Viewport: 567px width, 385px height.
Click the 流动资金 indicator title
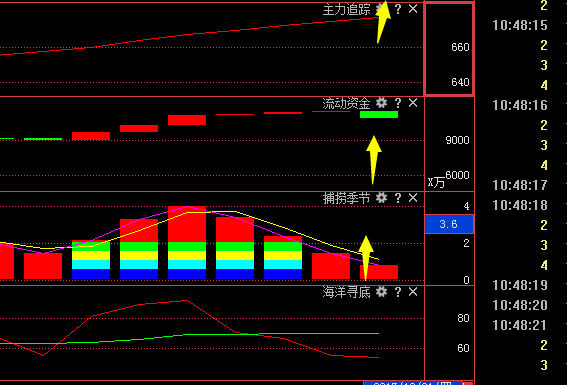pos(346,103)
